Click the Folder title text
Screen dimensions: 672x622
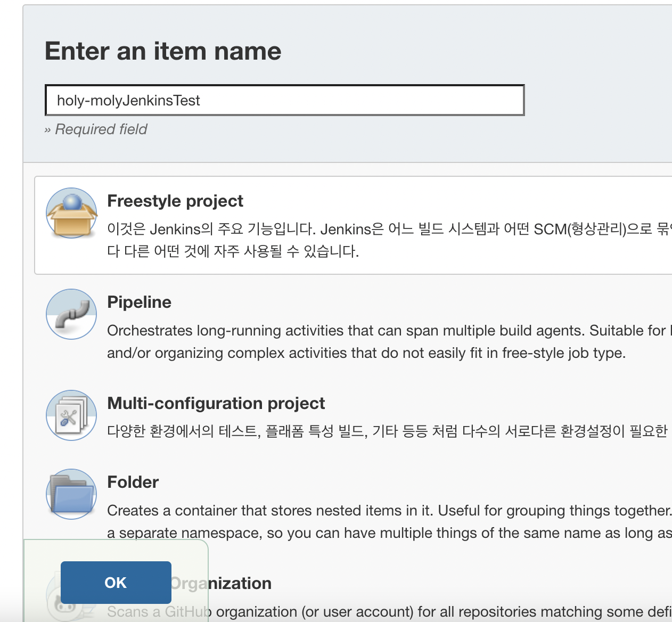133,482
